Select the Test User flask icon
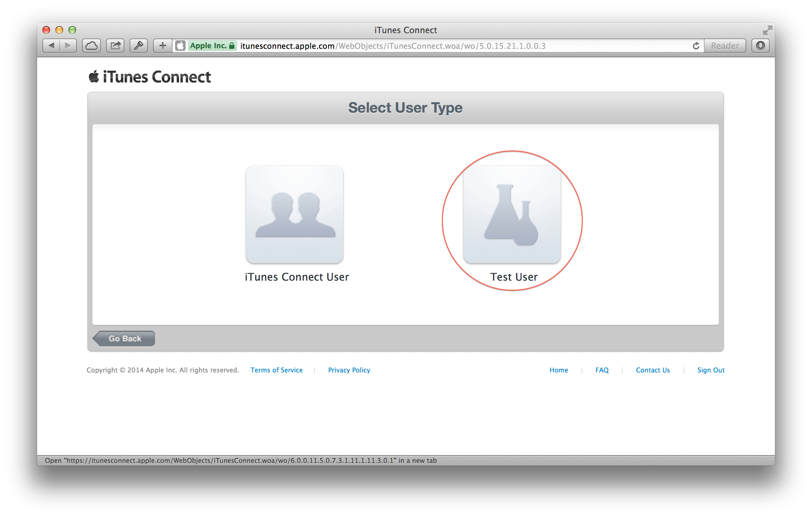This screenshot has height=517, width=812. (512, 215)
